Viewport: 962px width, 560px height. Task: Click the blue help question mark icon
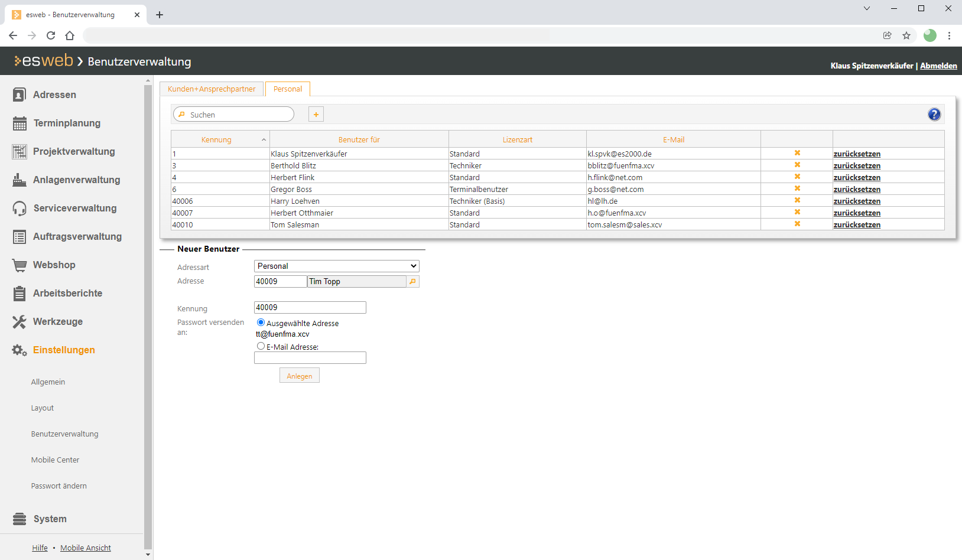(x=934, y=115)
